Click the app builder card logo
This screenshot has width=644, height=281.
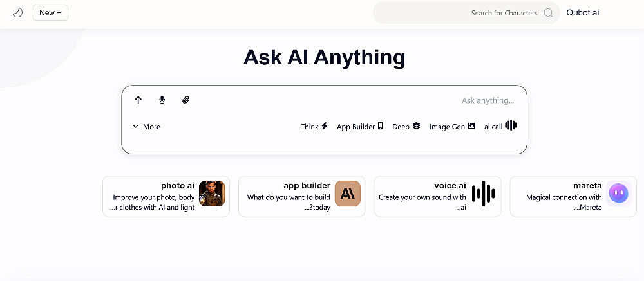click(348, 194)
